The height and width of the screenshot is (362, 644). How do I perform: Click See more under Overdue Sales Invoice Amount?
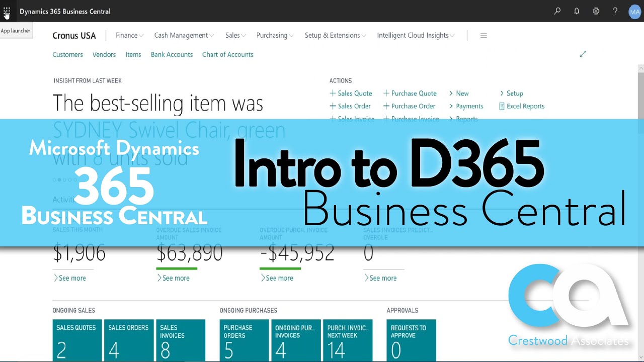[173, 278]
